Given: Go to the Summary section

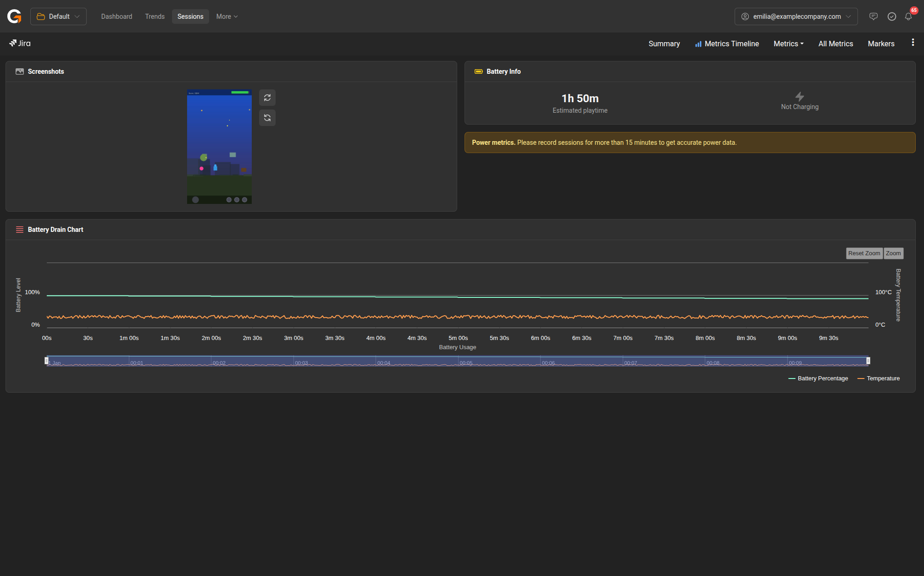Looking at the screenshot, I should (664, 44).
